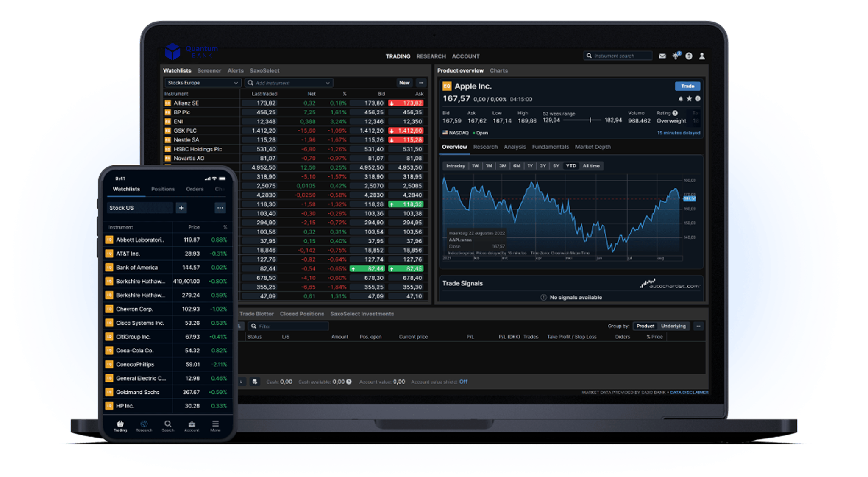The height and width of the screenshot is (477, 868).
Task: Open TRADING main menu
Action: 398,56
